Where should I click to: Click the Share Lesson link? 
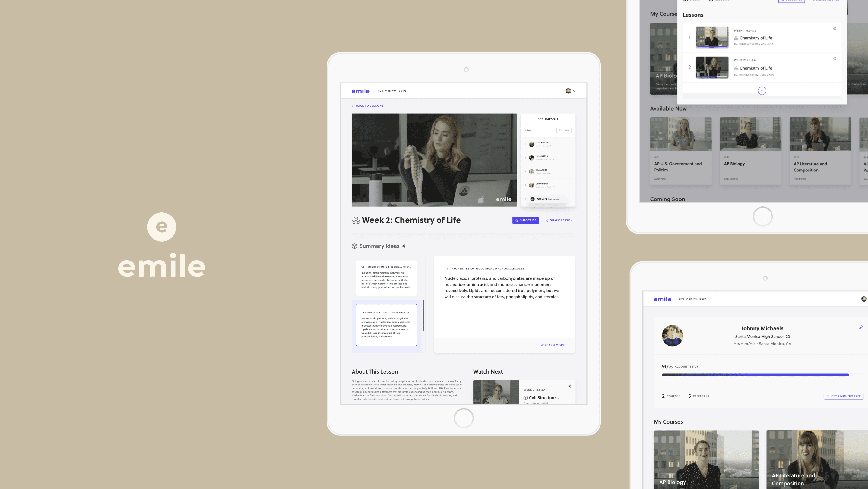click(559, 220)
